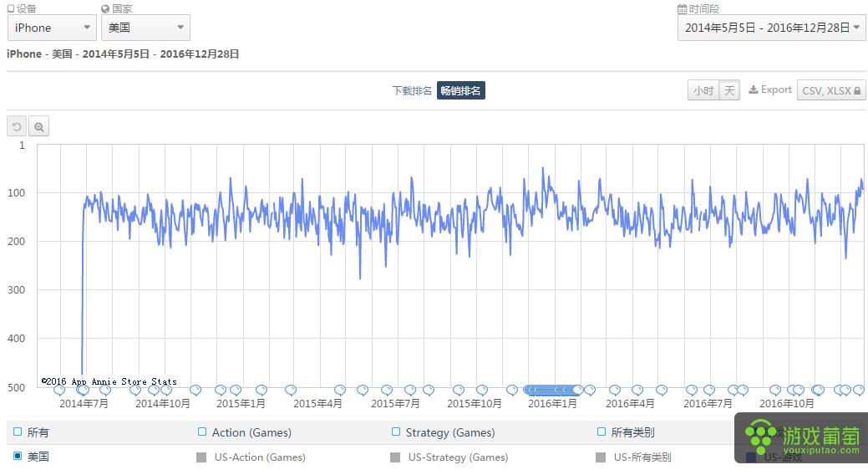
Task: Click the chart reset (undo) icon
Action: tap(17, 126)
